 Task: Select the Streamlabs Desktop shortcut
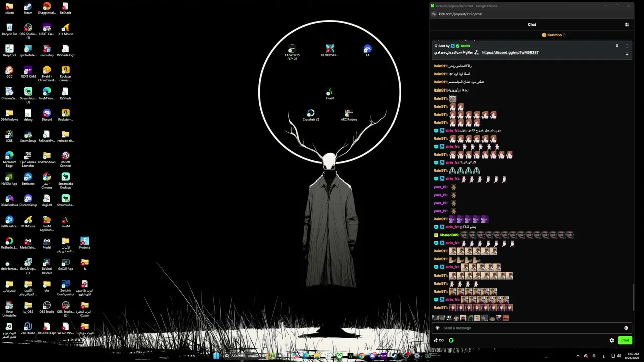[65, 180]
